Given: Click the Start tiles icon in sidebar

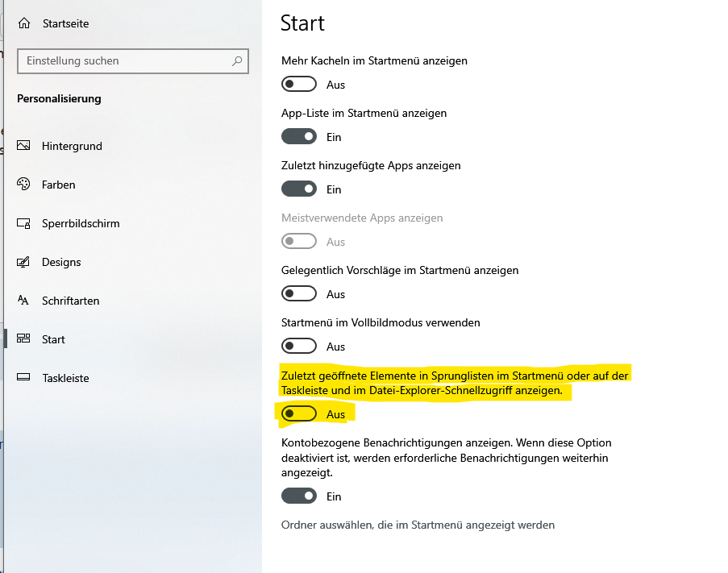Looking at the screenshot, I should (24, 339).
